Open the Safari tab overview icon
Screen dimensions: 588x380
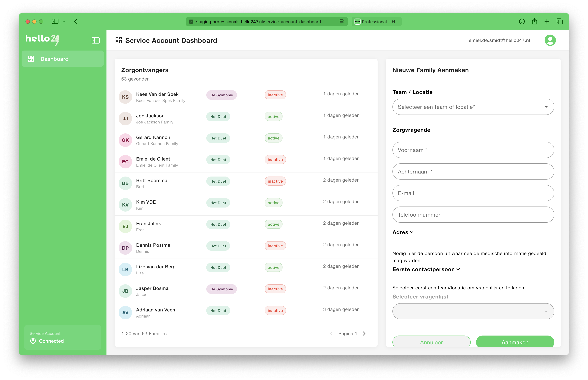tap(559, 21)
